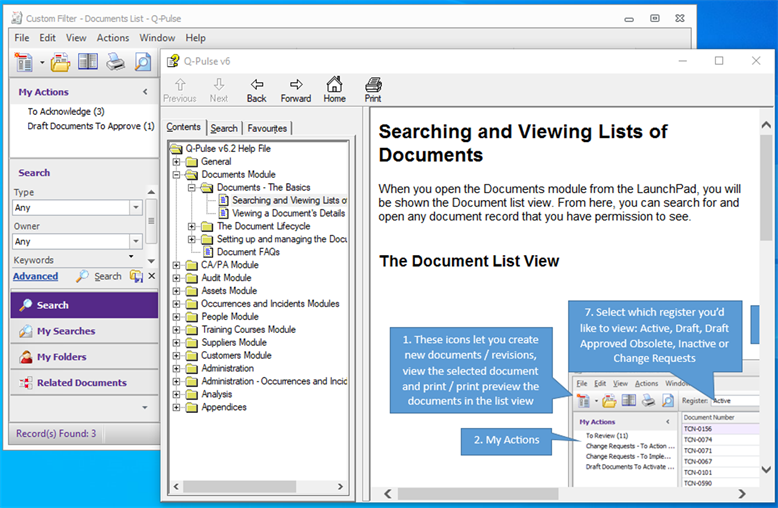778x508 pixels.
Task: Expand the CA/PA Module folder
Action: 176,265
